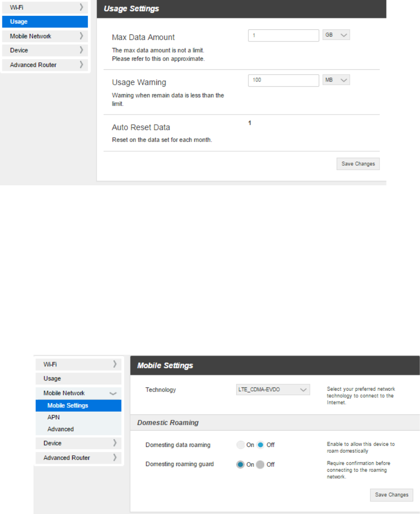This screenshot has height=514, width=420.
Task: Open the MB unit dropdown
Action: (x=336, y=80)
